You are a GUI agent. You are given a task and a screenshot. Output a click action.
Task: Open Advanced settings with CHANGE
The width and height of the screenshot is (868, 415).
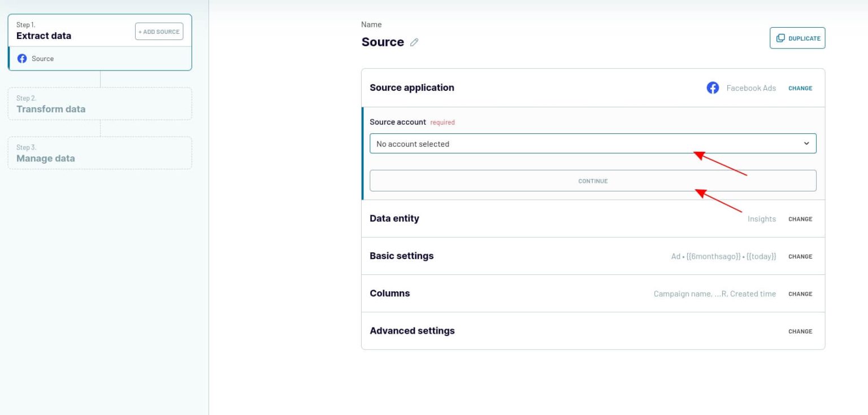pos(800,331)
